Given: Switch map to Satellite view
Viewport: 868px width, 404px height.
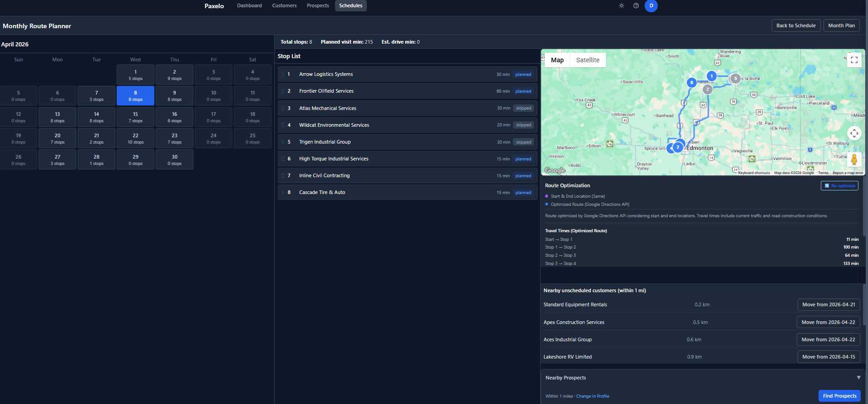Looking at the screenshot, I should coord(587,60).
